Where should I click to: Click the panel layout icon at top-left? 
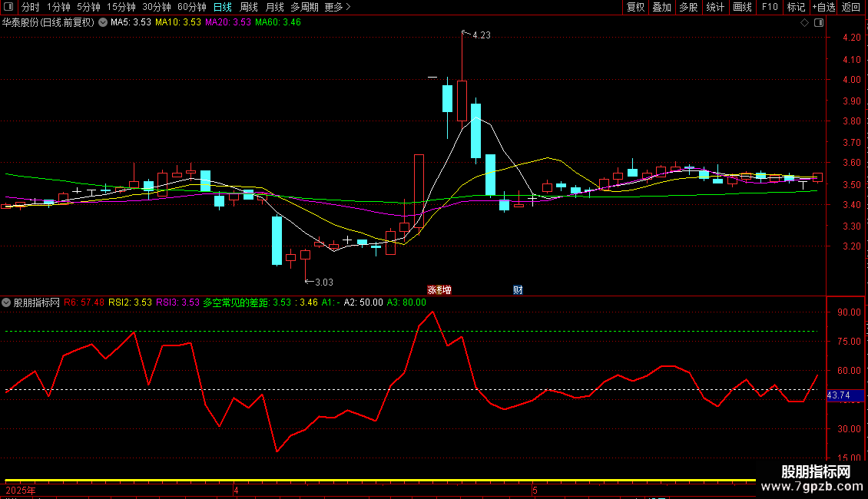8,7
